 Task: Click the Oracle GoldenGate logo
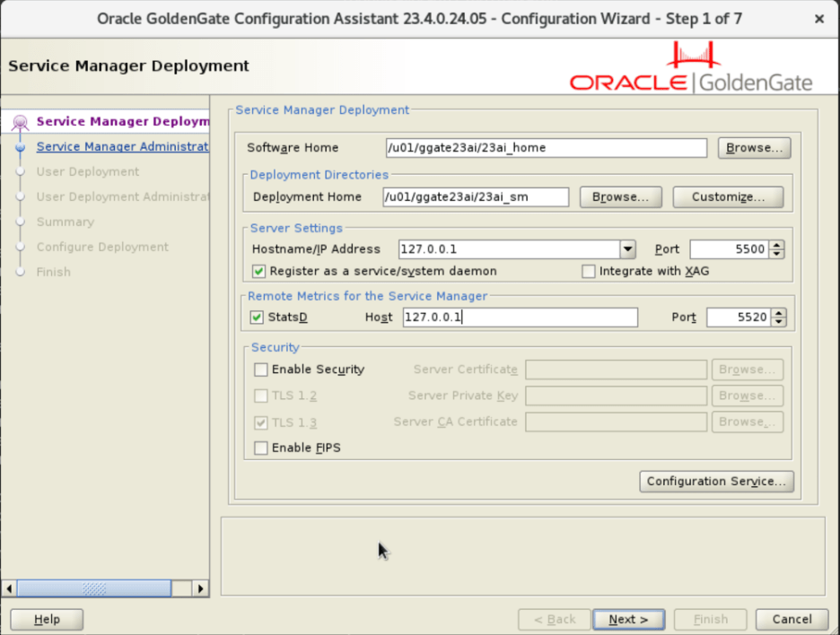691,67
